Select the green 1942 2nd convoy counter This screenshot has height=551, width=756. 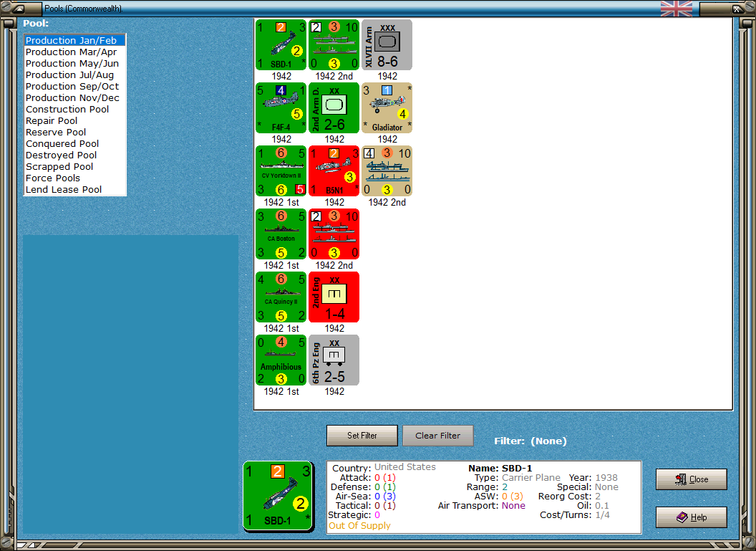tap(334, 45)
